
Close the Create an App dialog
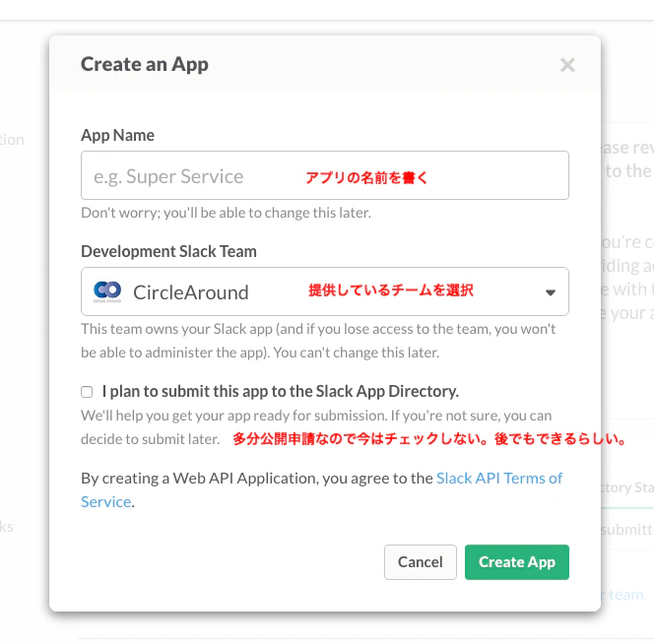click(x=567, y=65)
